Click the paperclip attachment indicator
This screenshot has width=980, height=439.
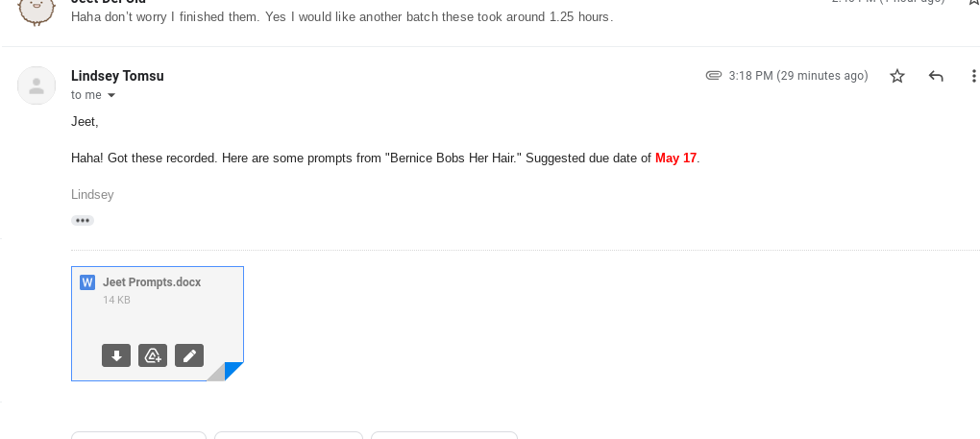click(x=713, y=76)
